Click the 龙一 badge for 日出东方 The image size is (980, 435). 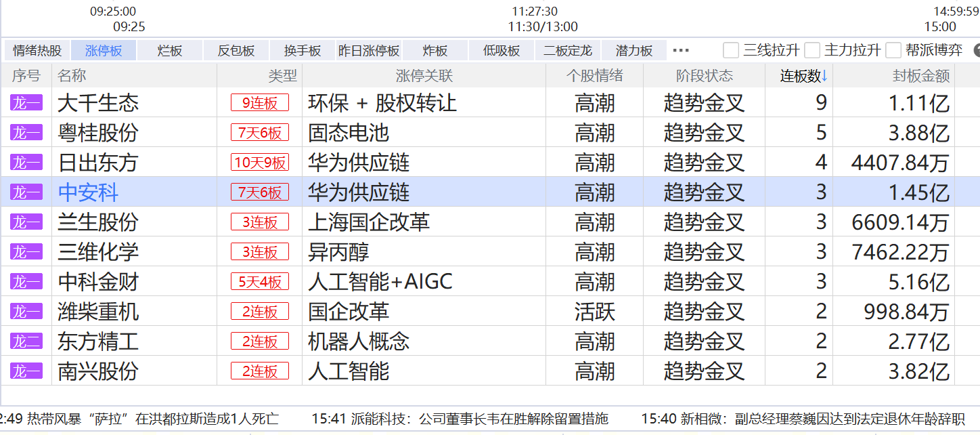click(x=26, y=163)
